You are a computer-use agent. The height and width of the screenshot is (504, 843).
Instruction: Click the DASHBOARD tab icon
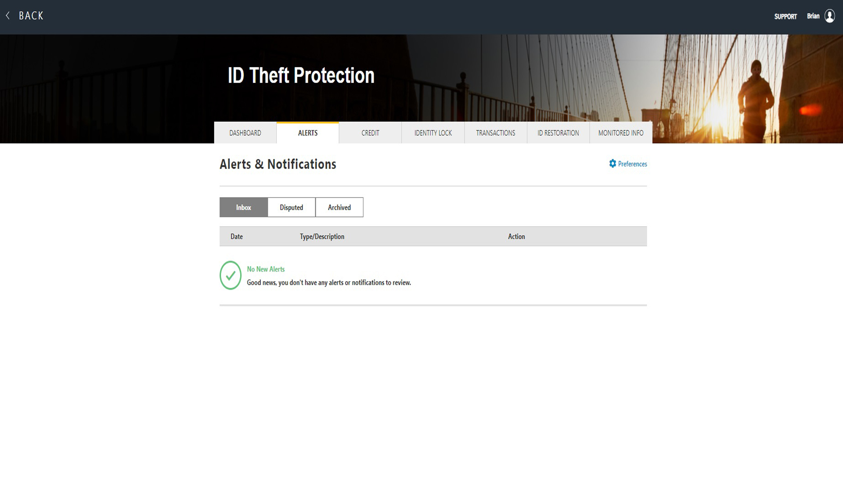pyautogui.click(x=245, y=132)
